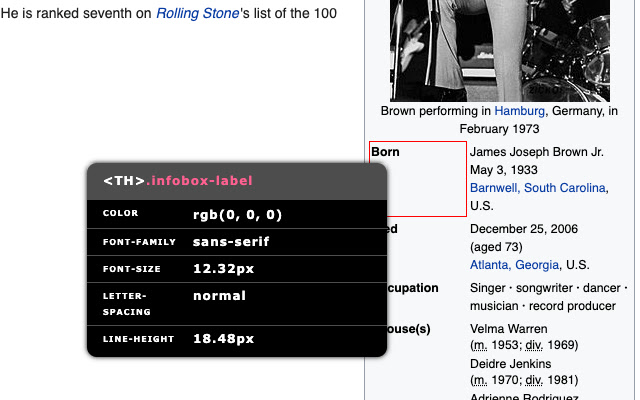The width and height of the screenshot is (640, 400).
Task: Click the 'Deidre Jenkins' spouse name
Action: tap(510, 364)
